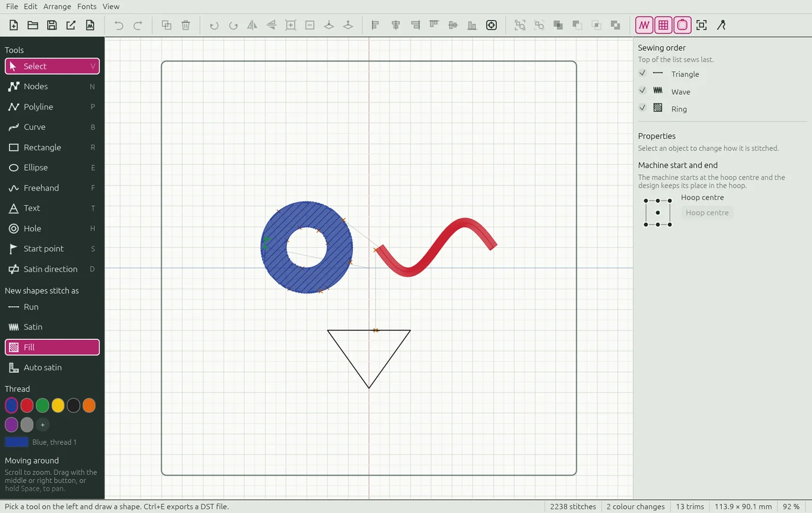Activate the Text tool
Image resolution: width=812 pixels, height=513 pixels.
point(52,208)
